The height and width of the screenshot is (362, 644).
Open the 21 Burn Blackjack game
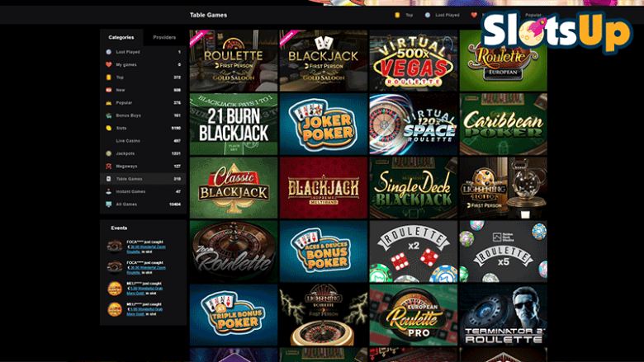pos(234,124)
